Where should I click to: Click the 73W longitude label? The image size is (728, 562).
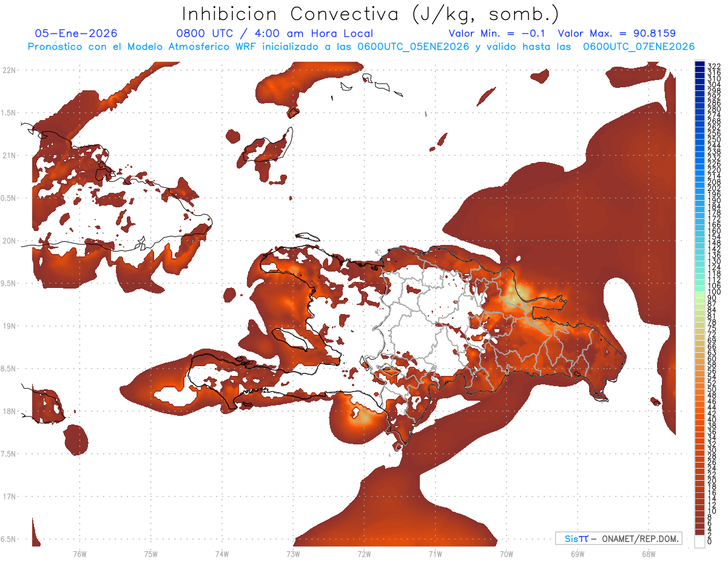pyautogui.click(x=292, y=554)
